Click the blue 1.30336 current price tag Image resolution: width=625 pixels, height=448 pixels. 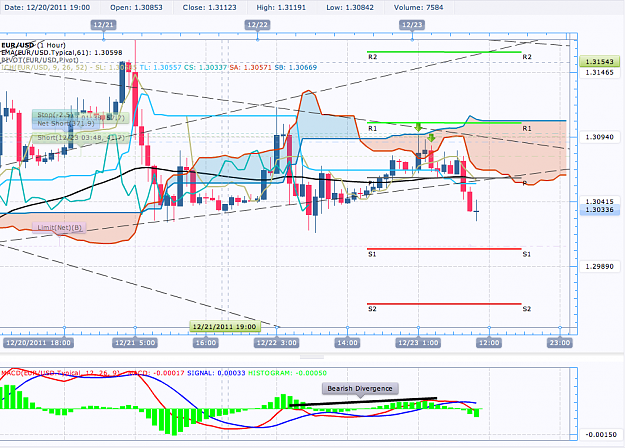tap(599, 210)
